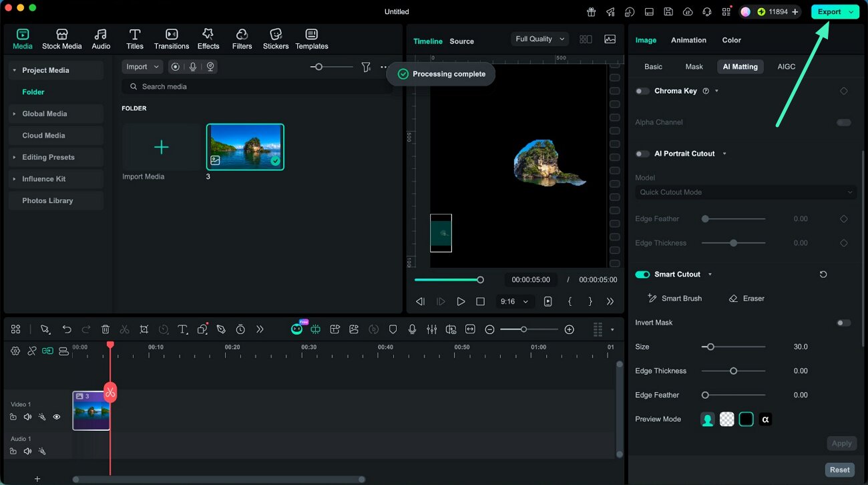Open the Effects tab
Viewport: 868px width, 485px height.
click(x=208, y=39)
